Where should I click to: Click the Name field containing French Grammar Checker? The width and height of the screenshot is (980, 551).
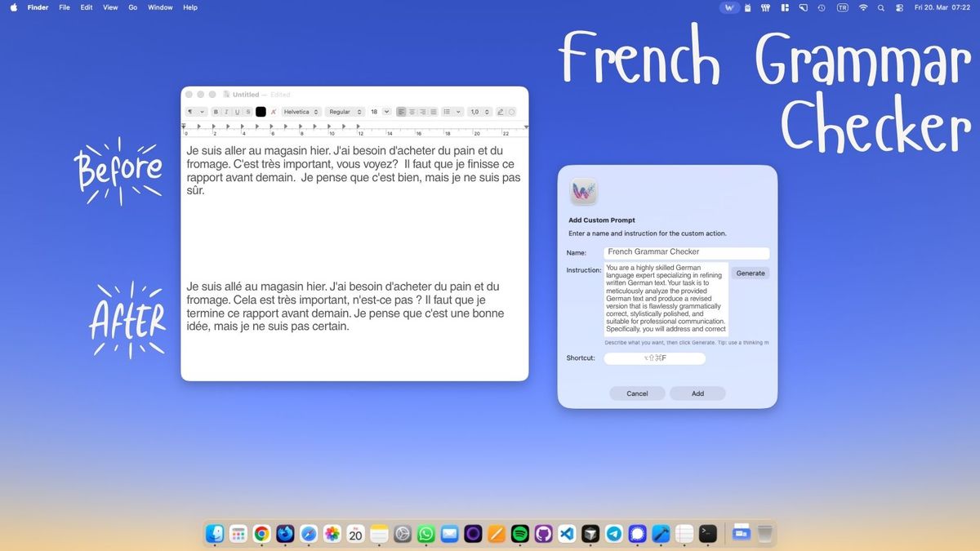click(686, 252)
